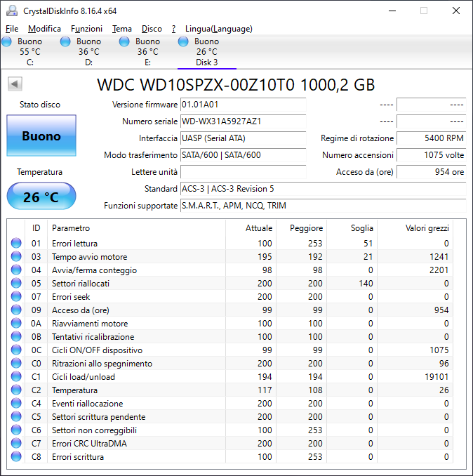Select the Settori riallocati parameter text
This screenshot has width=473, height=476.
(81, 284)
